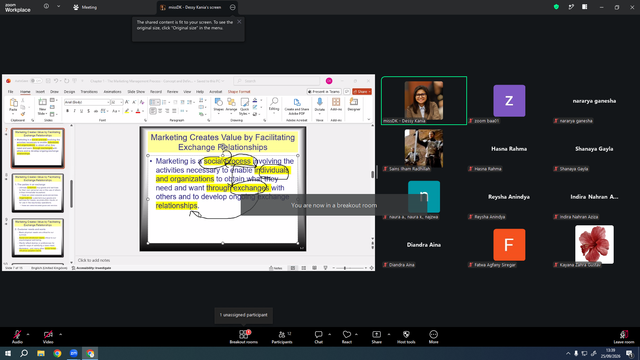Open the Insert tab in PowerPoint
Image resolution: width=640 pixels, height=360 pixels.
click(40, 92)
